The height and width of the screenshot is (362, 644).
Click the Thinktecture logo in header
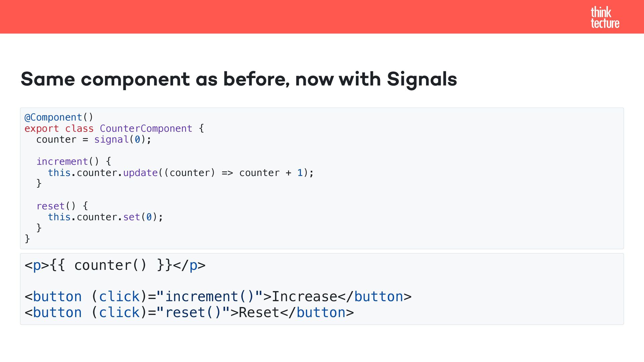pyautogui.click(x=605, y=17)
